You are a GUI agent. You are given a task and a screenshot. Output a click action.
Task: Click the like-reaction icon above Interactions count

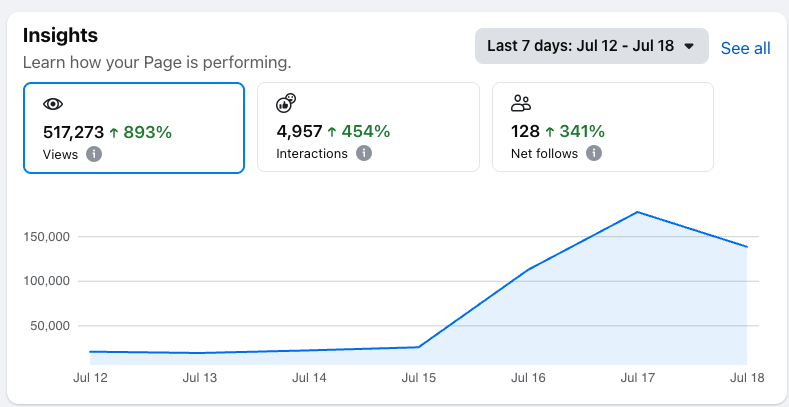pyautogui.click(x=286, y=103)
